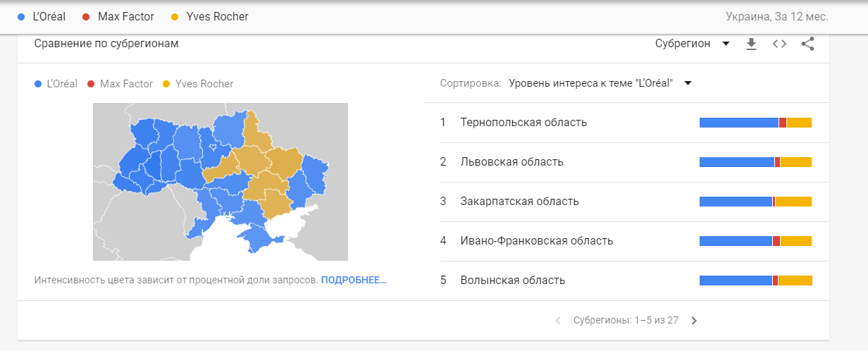The width and height of the screenshot is (868, 351).
Task: Open the Субрегион dropdown
Action: 692,44
